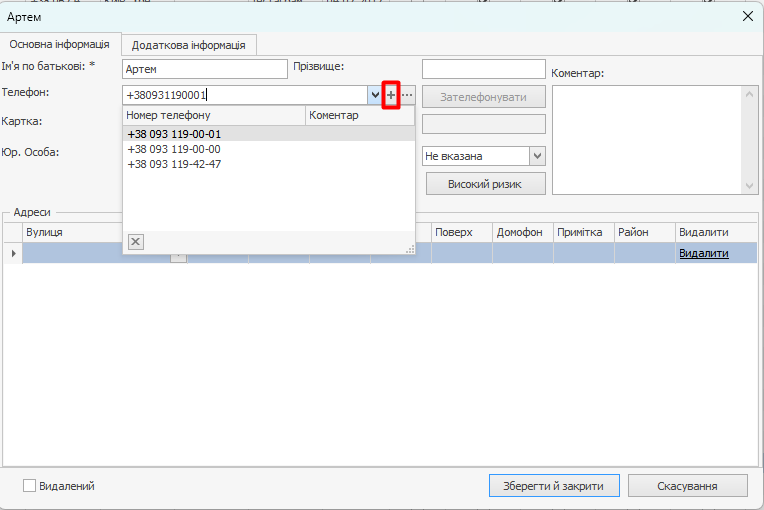Click the Видалити link in address row
The image size is (764, 510).
point(703,254)
